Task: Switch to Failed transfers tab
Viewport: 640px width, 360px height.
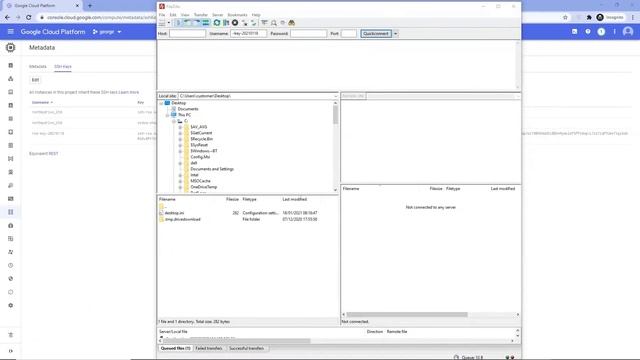Action: pyautogui.click(x=209, y=348)
